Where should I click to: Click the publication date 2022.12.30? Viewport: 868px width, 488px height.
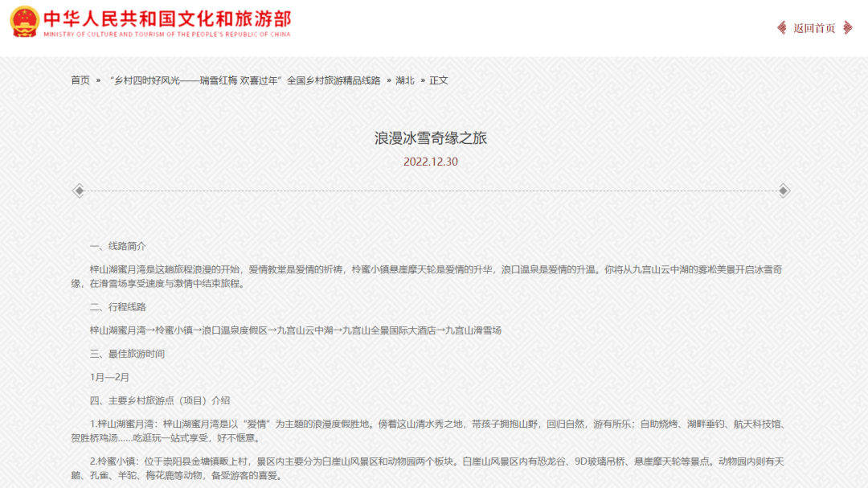point(431,162)
